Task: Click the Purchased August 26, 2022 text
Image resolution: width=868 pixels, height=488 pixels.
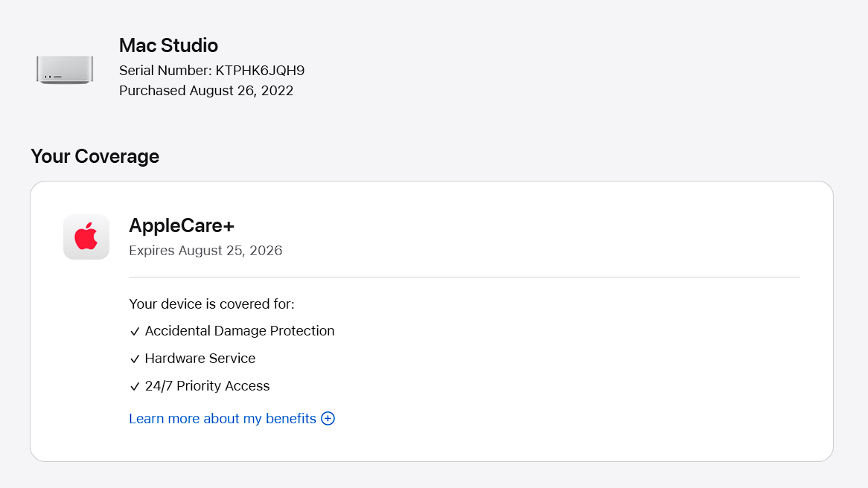Action: 206,91
